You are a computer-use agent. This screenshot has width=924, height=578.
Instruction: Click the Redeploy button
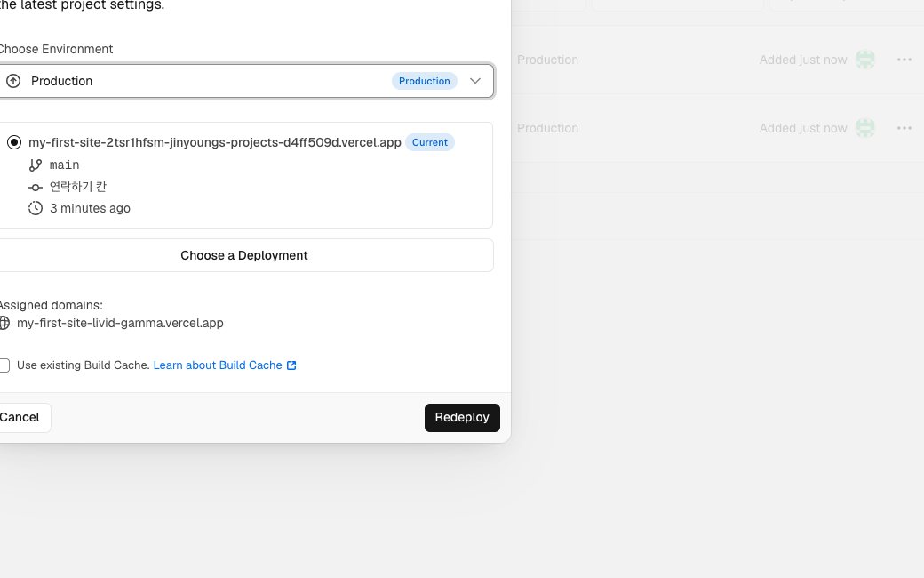[x=462, y=418]
